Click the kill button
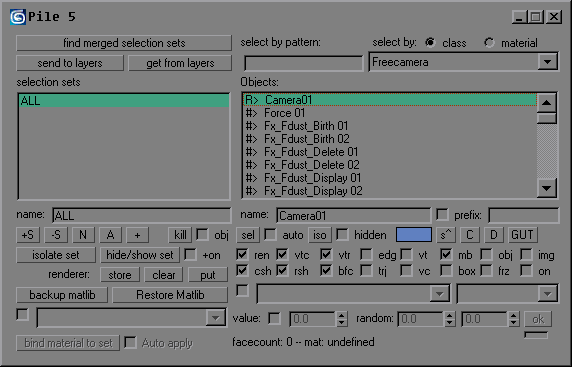 (180, 235)
